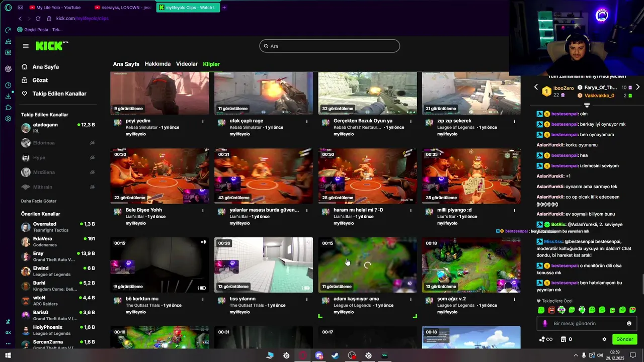Image resolution: width=644 pixels, height=362 pixels.
Task: Click the Opera GX taskbar icon
Action: 302,355
